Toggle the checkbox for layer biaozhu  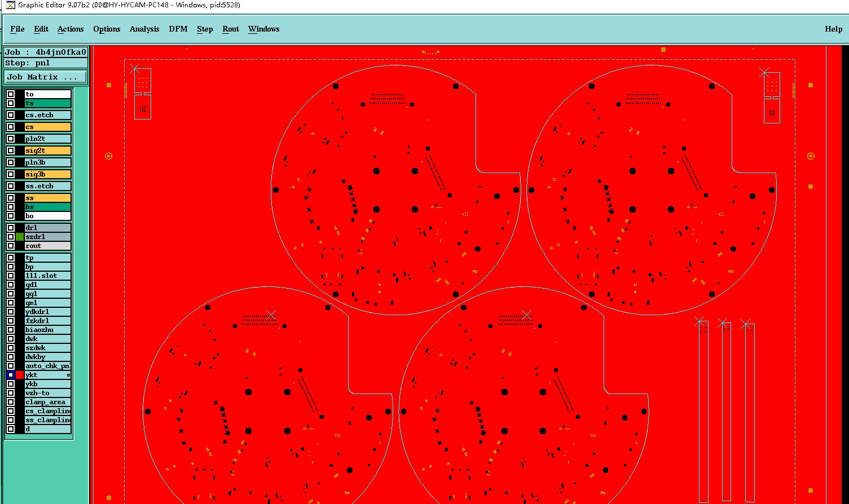pos(11,330)
